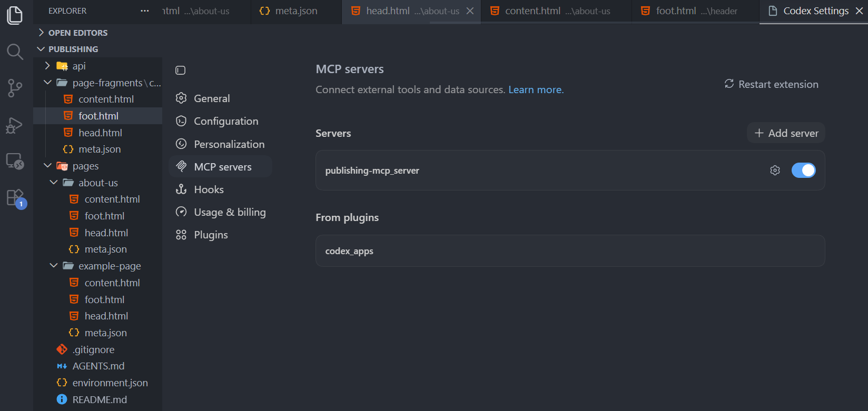Open the Personalization settings section
Image resolution: width=868 pixels, height=411 pixels.
pyautogui.click(x=220, y=144)
